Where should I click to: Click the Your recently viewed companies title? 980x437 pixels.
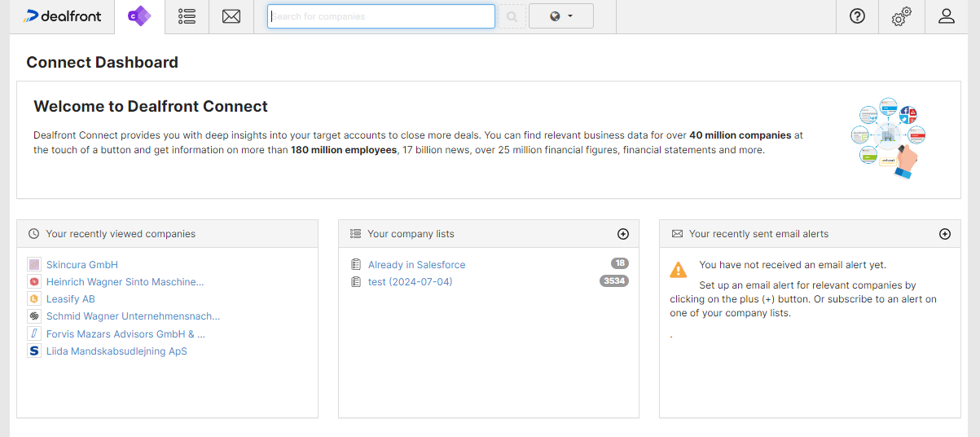click(x=121, y=234)
